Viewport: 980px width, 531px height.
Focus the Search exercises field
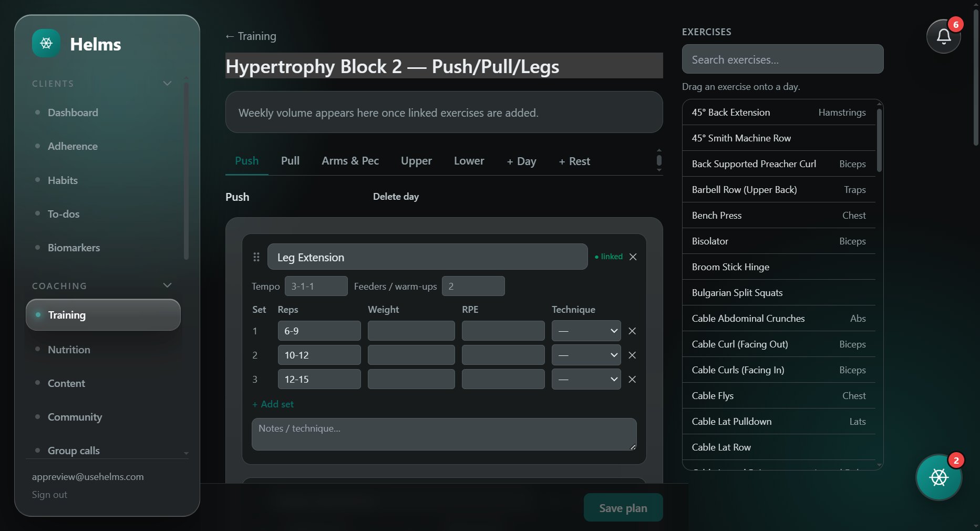click(782, 59)
